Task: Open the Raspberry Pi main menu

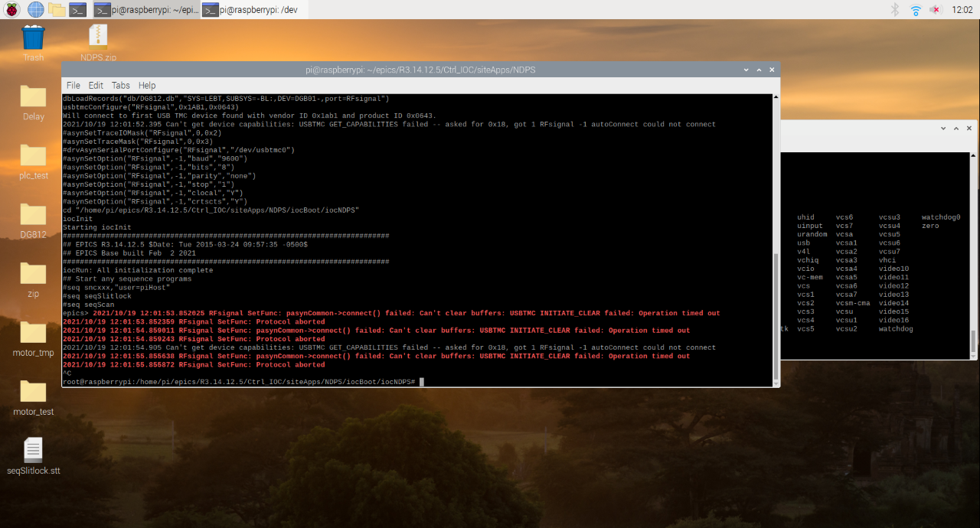Action: [x=13, y=10]
